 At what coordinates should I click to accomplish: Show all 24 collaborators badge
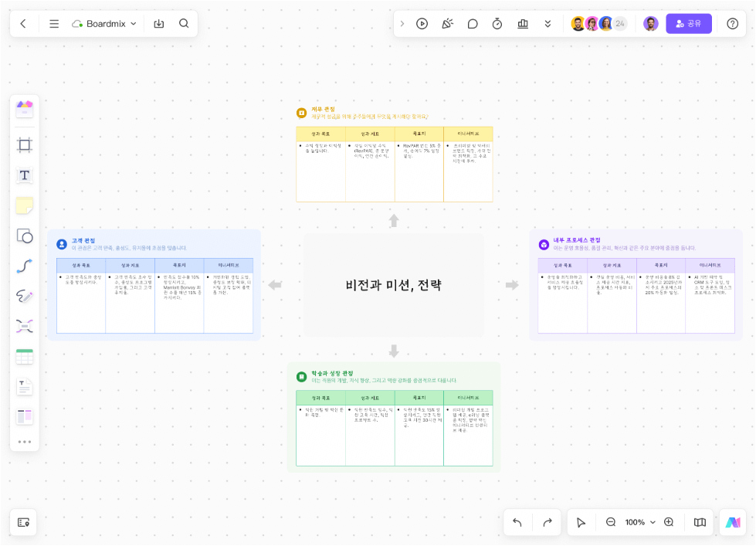(620, 24)
